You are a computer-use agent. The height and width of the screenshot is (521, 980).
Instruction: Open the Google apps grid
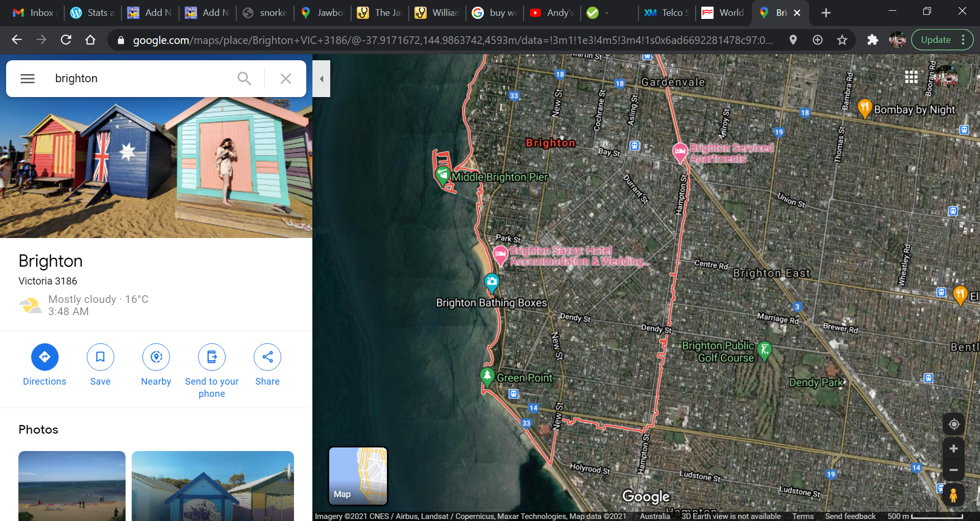[x=911, y=77]
